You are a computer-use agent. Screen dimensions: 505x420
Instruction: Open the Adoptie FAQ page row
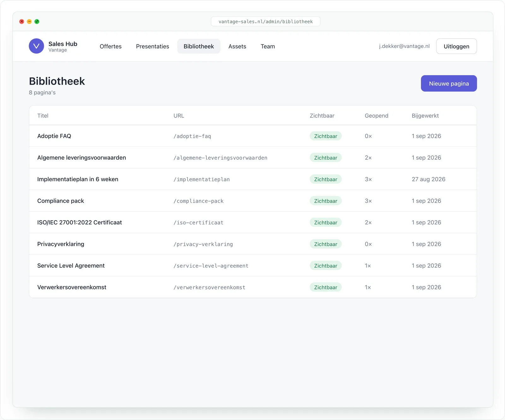point(253,136)
